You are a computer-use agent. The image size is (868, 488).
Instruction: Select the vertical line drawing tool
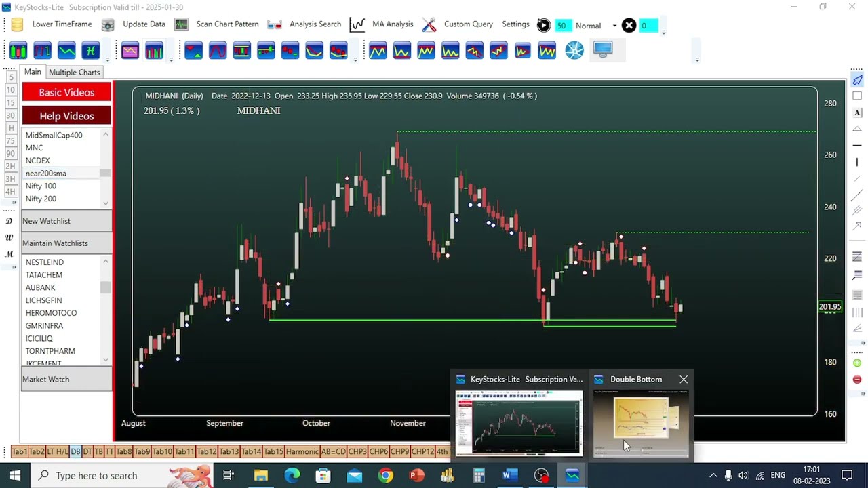tap(857, 162)
